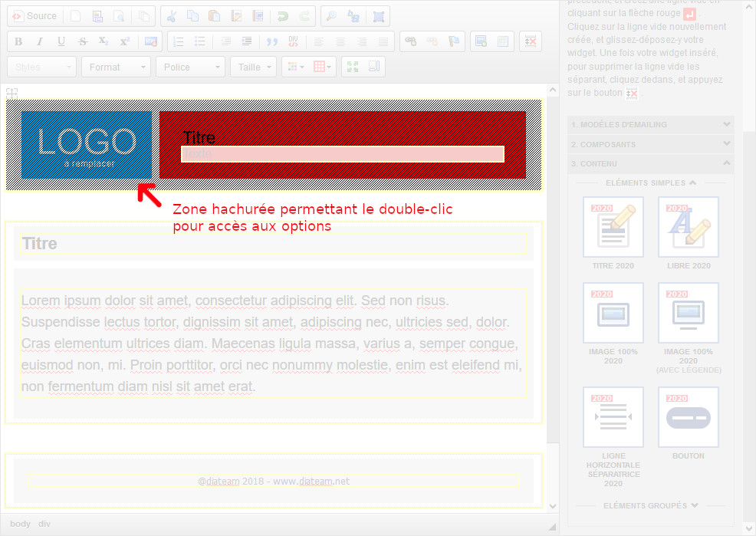Expand the Composants section
756x536 pixels.
650,144
